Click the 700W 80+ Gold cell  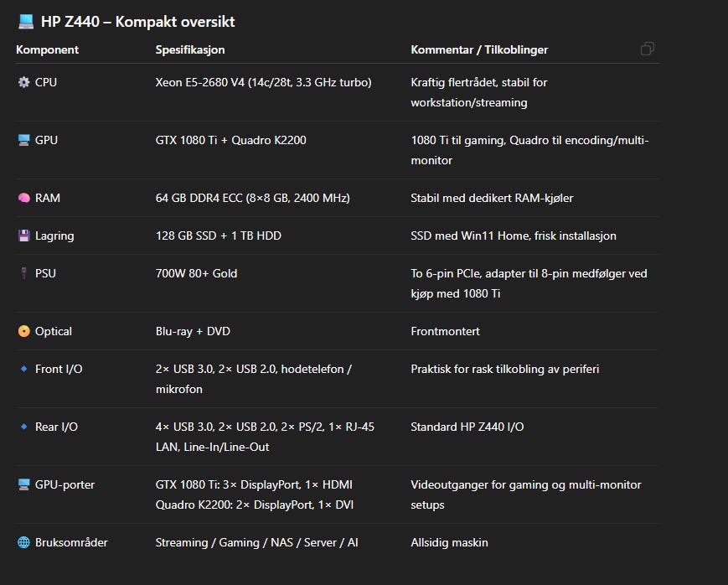pyautogui.click(x=196, y=274)
